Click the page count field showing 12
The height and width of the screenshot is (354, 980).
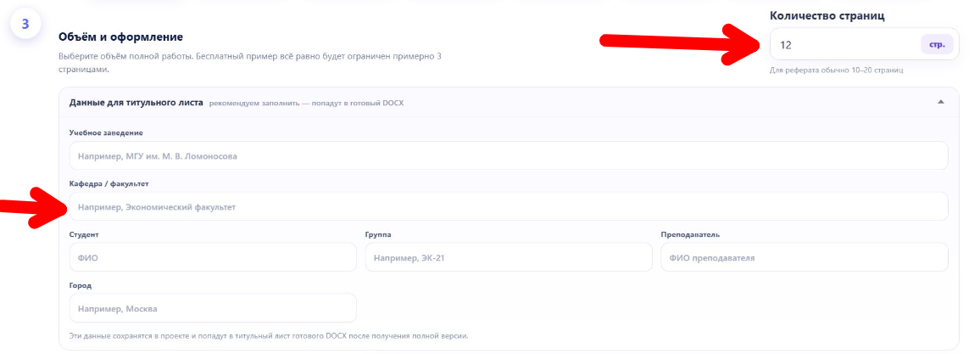(x=864, y=44)
